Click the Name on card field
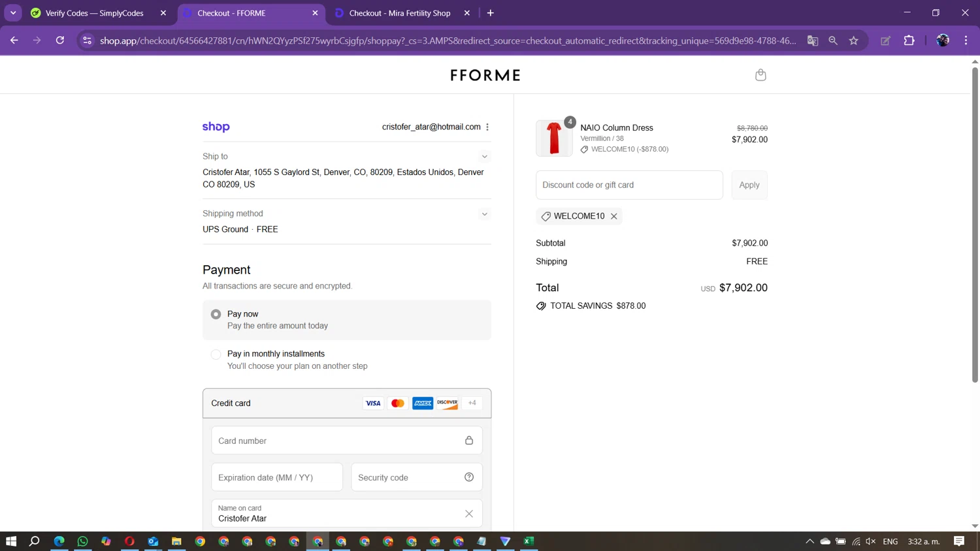The height and width of the screenshot is (551, 980). [347, 514]
